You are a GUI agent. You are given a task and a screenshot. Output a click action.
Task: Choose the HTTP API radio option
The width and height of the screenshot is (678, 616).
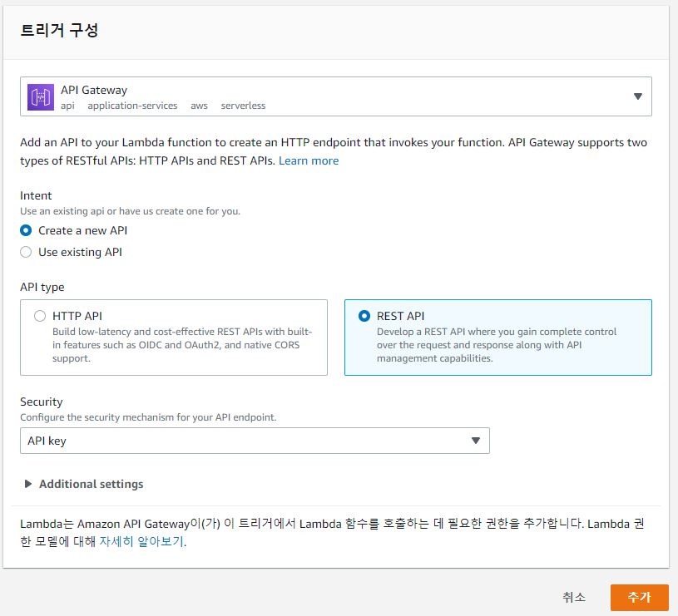click(40, 316)
